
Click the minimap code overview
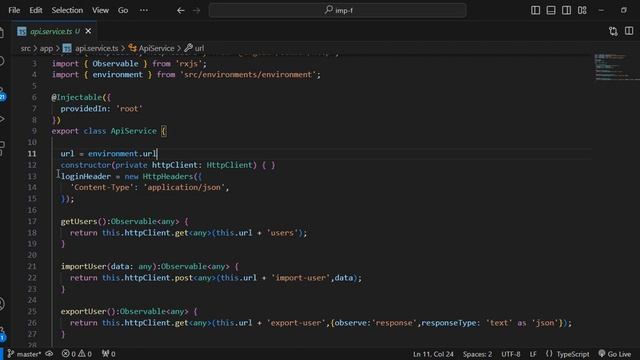616,67
